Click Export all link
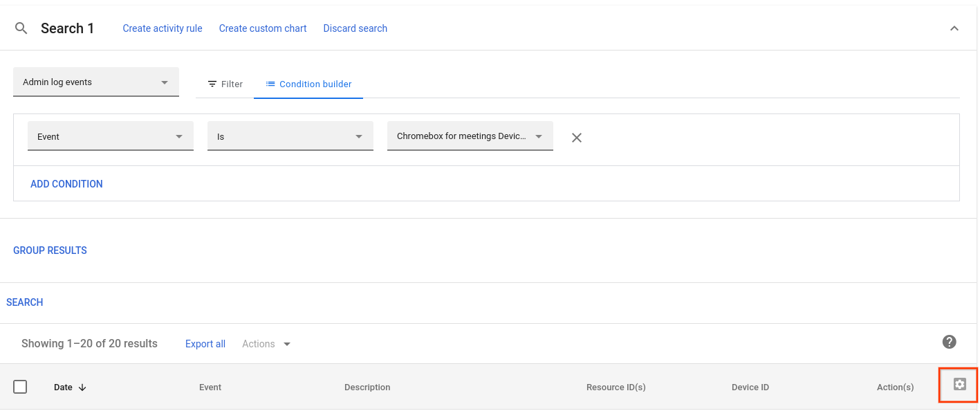The width and height of the screenshot is (980, 411). pos(205,344)
